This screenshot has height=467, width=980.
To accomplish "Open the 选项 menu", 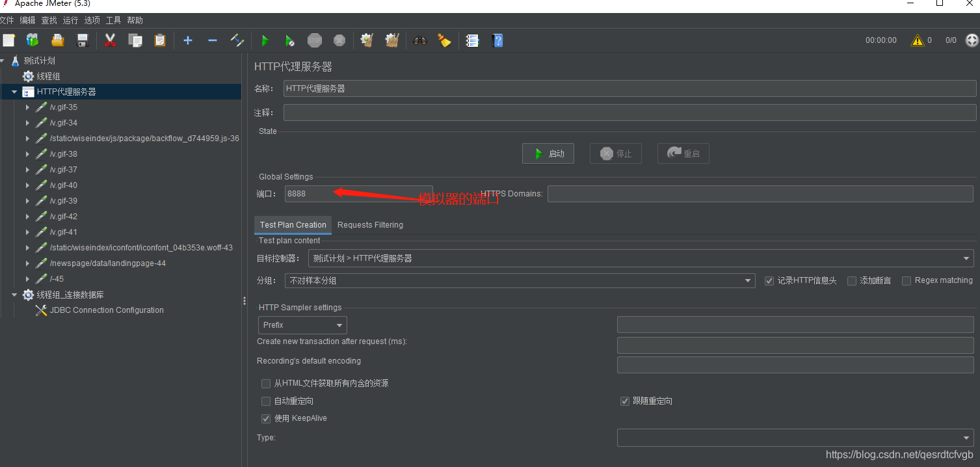I will coord(92,21).
